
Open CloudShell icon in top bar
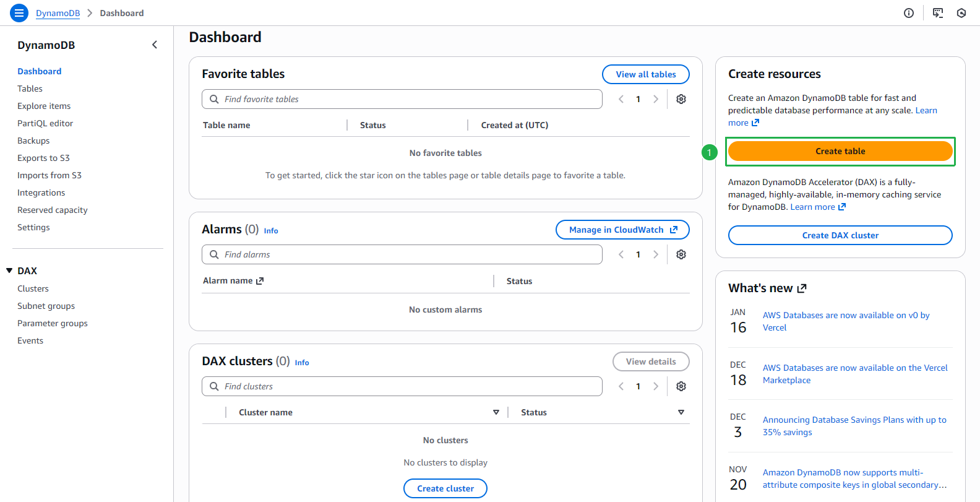point(938,13)
